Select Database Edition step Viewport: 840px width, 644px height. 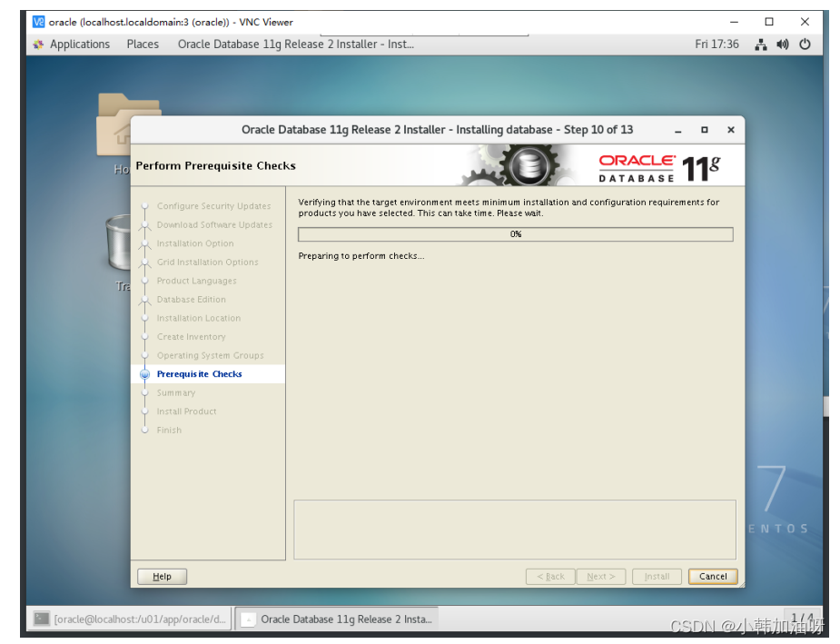pos(192,300)
